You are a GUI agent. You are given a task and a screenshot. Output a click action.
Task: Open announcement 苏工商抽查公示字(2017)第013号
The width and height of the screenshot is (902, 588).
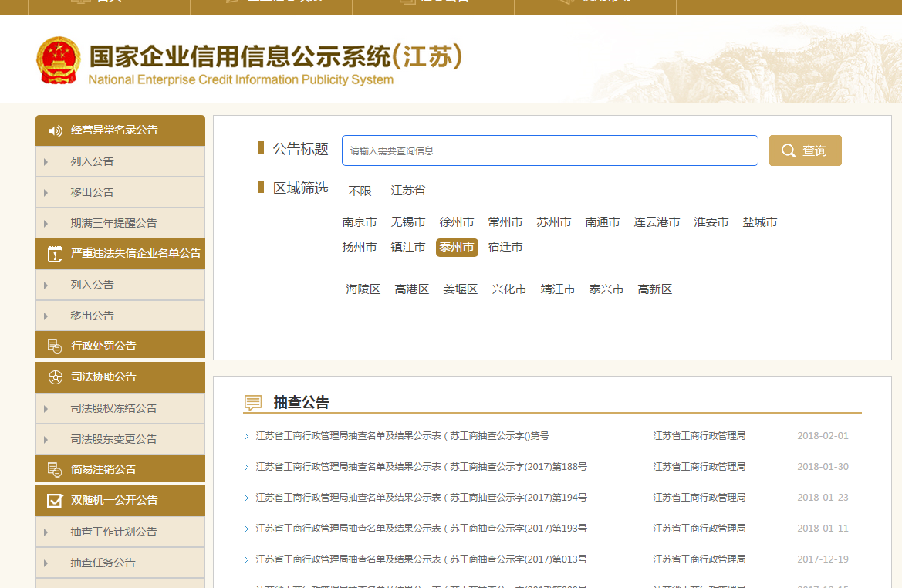pyautogui.click(x=421, y=559)
